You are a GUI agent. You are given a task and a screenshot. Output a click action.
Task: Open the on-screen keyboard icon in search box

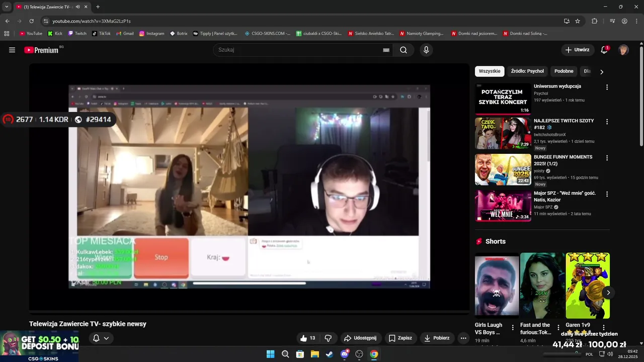(386, 50)
